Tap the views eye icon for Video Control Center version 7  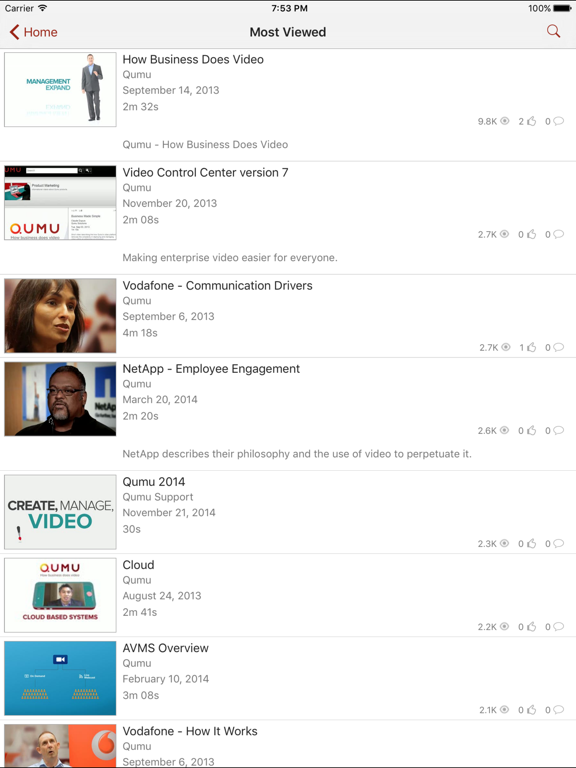coord(504,234)
